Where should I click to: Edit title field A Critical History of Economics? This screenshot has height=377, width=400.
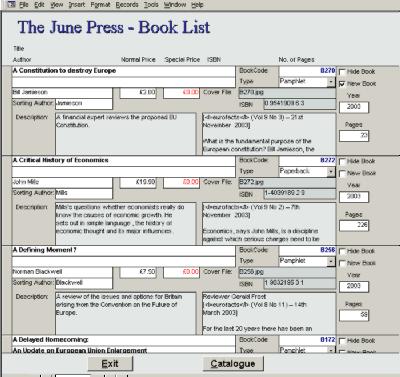tap(123, 161)
